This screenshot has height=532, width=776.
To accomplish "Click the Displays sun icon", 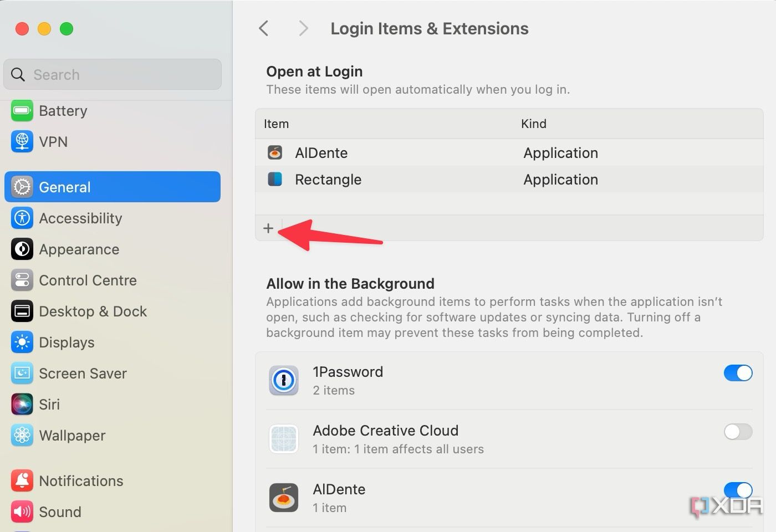I will pos(22,342).
